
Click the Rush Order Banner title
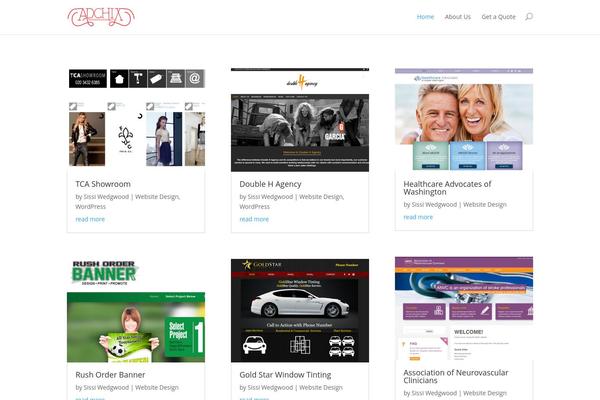click(x=110, y=375)
